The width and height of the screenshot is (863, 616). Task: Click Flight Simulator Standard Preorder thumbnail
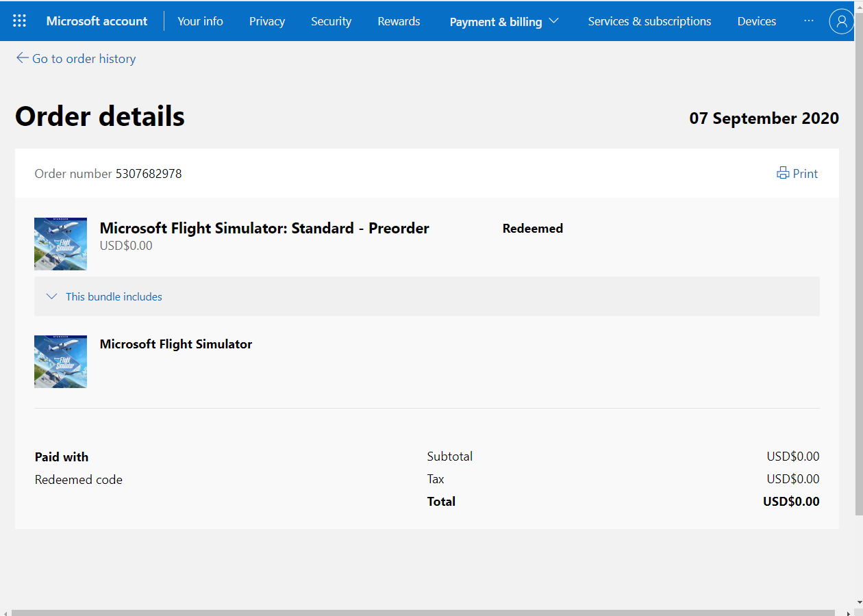(x=60, y=244)
